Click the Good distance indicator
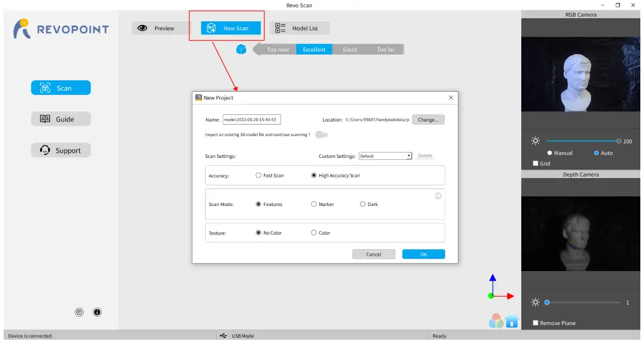This screenshot has width=644, height=344. pos(350,49)
